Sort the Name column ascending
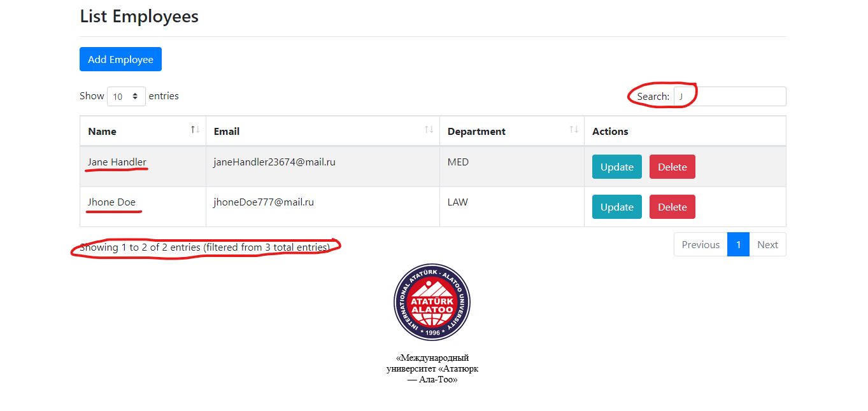 193,129
